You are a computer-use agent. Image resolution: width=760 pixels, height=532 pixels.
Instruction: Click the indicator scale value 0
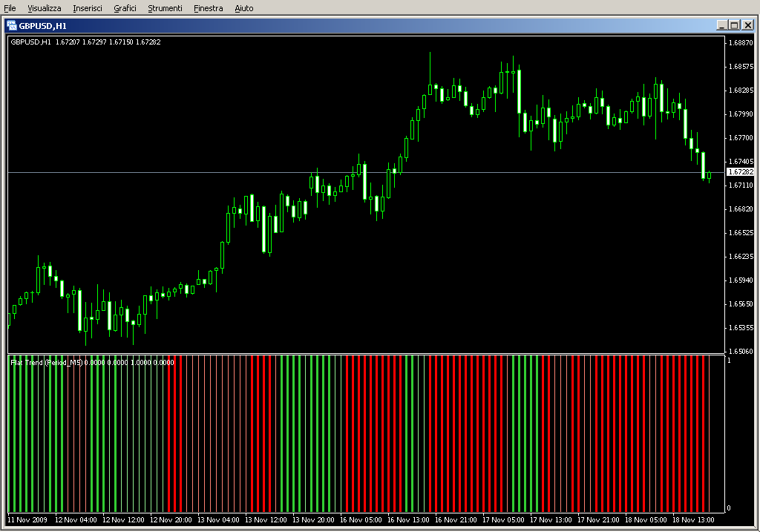coord(729,508)
